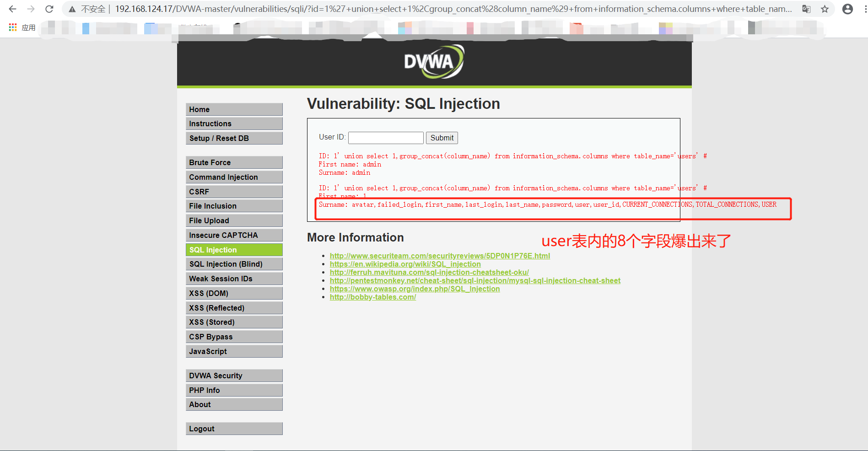Open the CSRF page
868x451 pixels.
(x=234, y=192)
